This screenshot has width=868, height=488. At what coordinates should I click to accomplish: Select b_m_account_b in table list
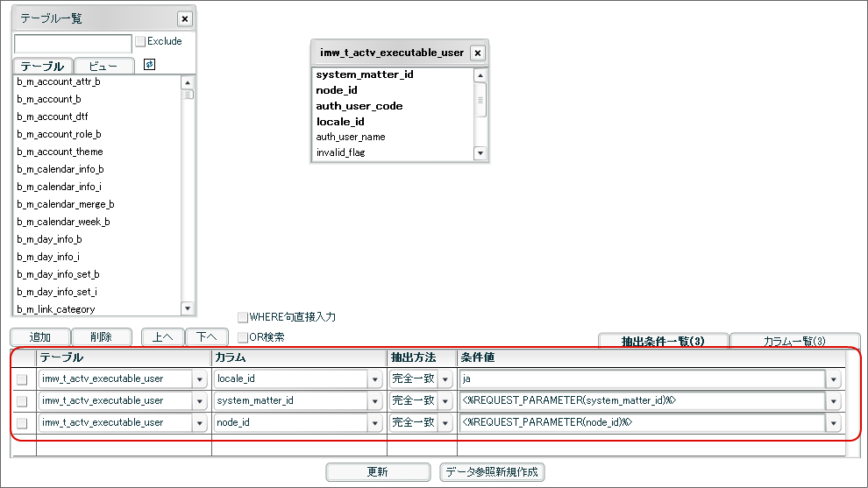pos(49,100)
